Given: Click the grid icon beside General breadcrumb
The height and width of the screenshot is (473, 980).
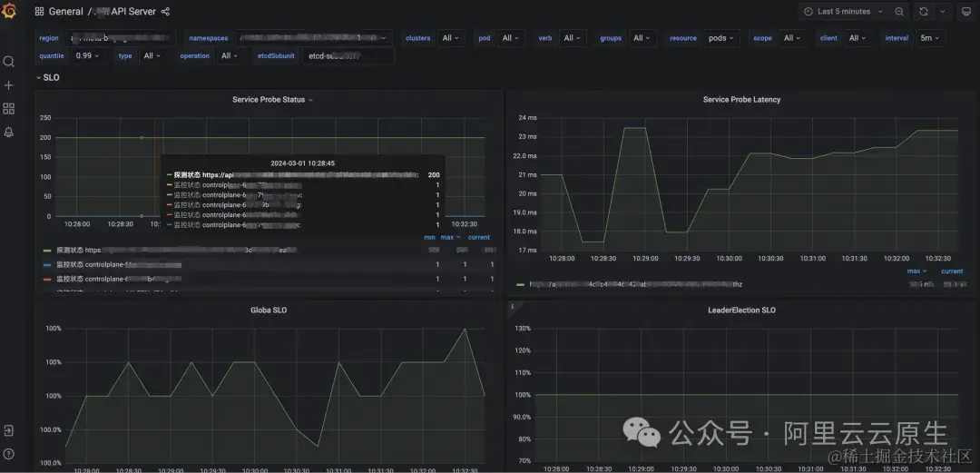Looking at the screenshot, I should (39, 11).
